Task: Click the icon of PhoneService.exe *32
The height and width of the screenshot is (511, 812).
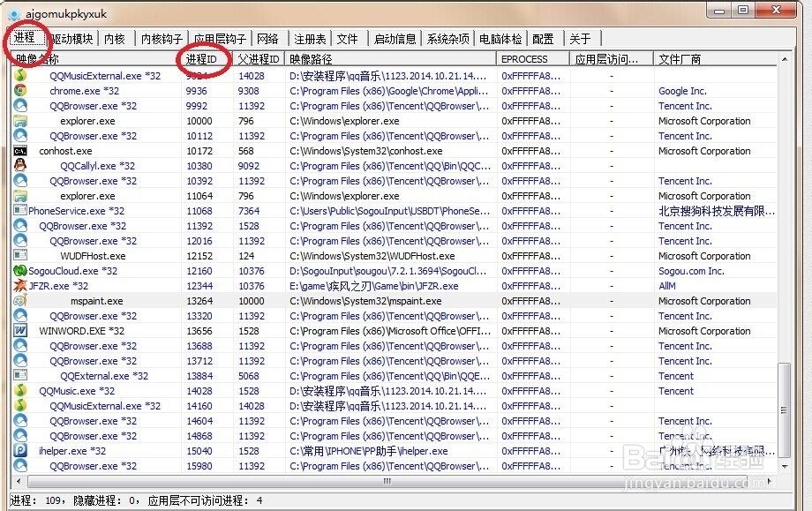Action: (20, 211)
